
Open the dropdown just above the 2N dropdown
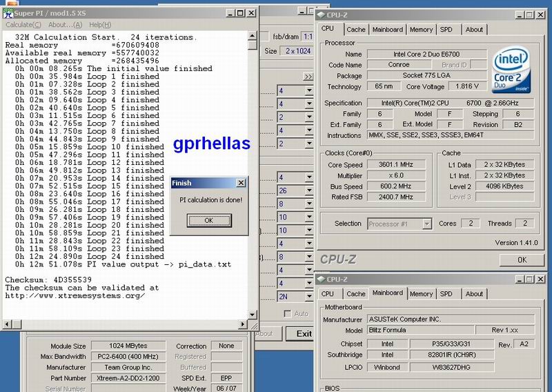coord(295,283)
